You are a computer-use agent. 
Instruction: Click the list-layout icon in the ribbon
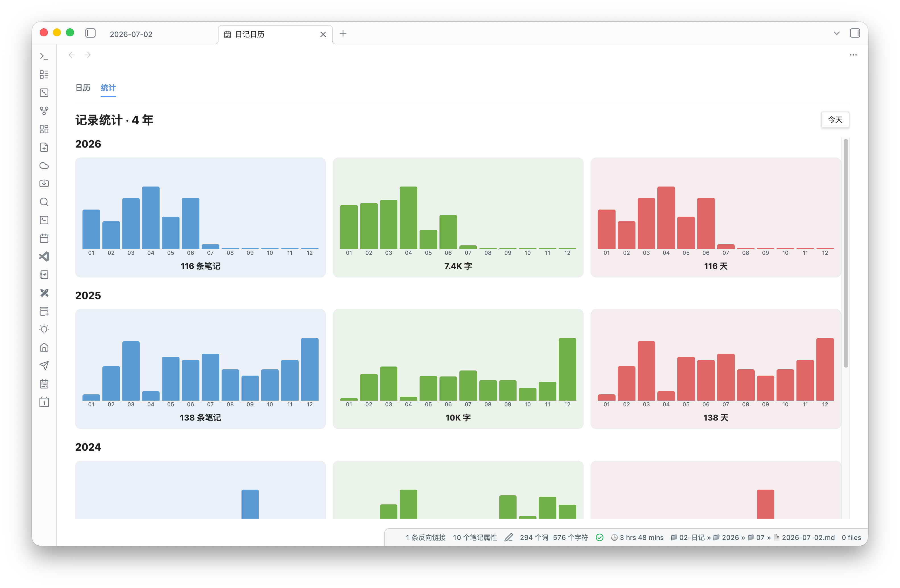44,74
